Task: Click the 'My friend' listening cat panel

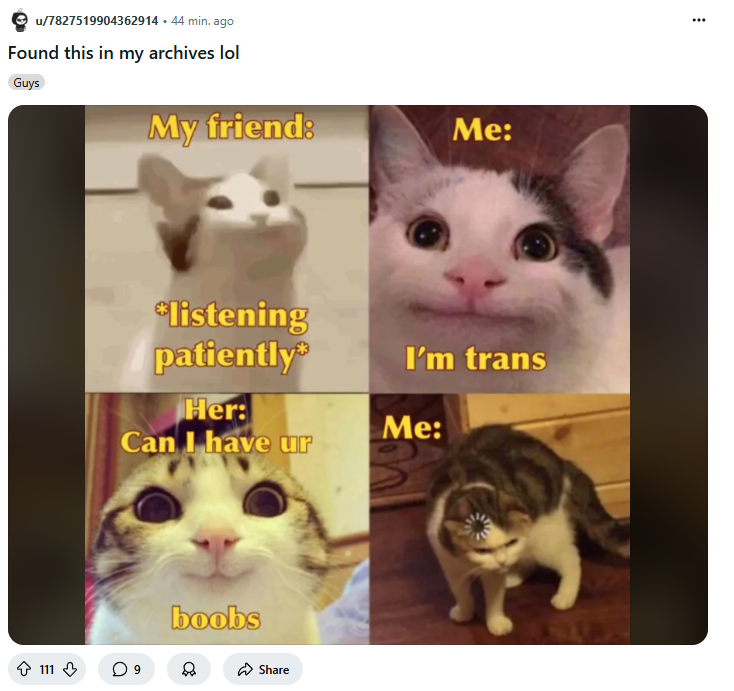Action: point(227,249)
